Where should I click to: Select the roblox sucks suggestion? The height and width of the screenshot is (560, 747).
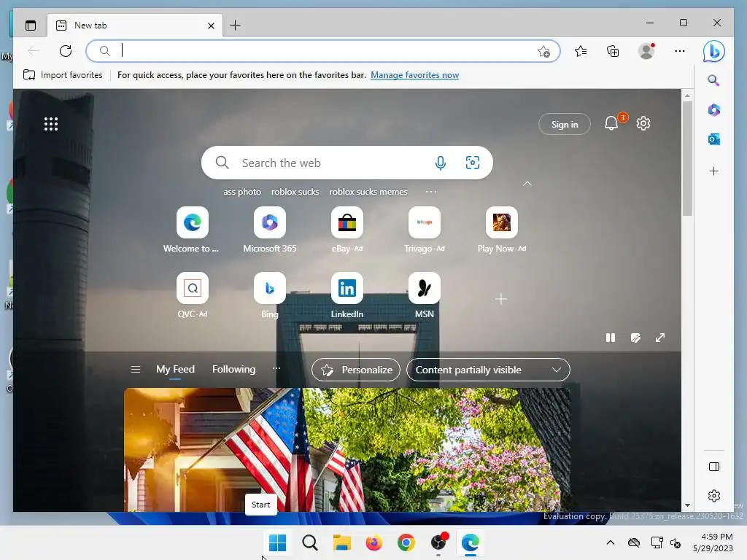(295, 192)
